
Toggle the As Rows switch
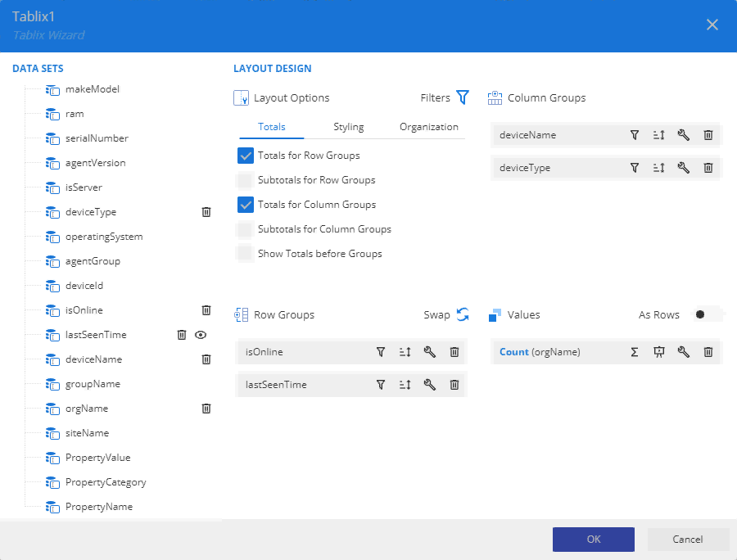pyautogui.click(x=708, y=314)
